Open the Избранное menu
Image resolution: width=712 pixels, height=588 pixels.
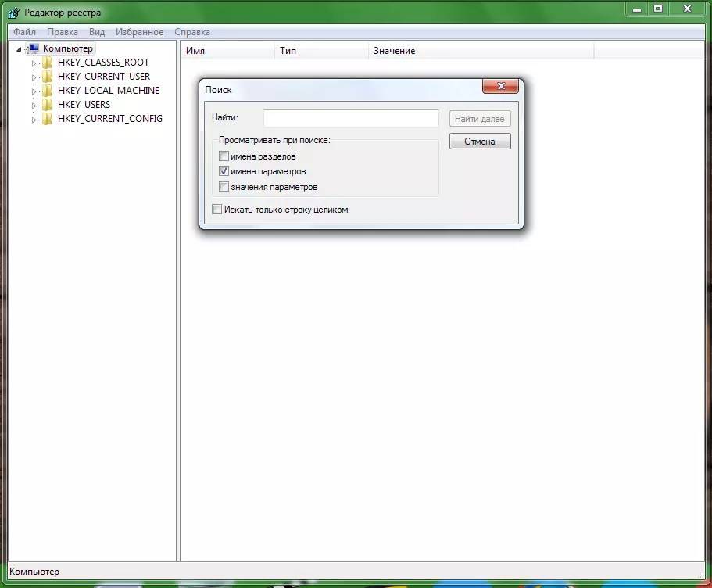point(139,32)
